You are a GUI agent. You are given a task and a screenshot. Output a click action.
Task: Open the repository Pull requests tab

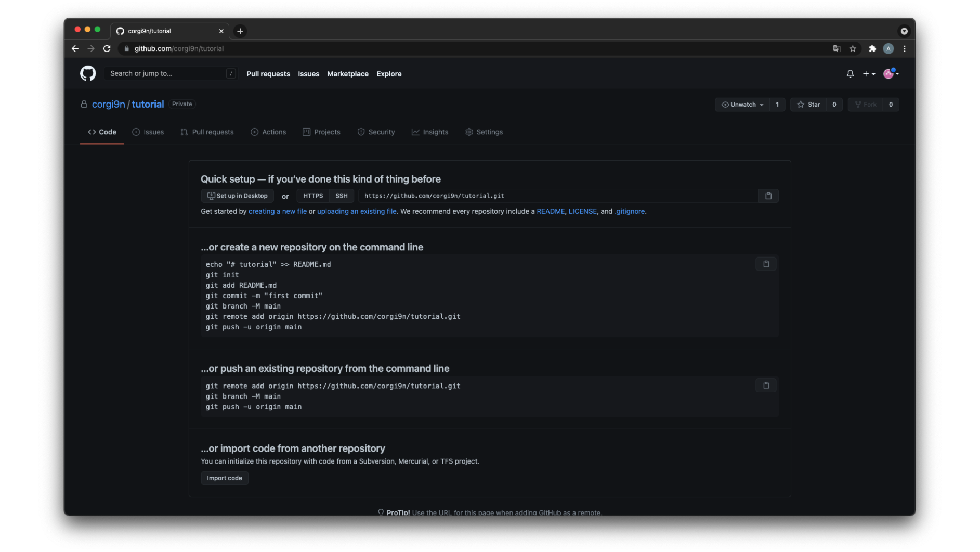point(207,132)
